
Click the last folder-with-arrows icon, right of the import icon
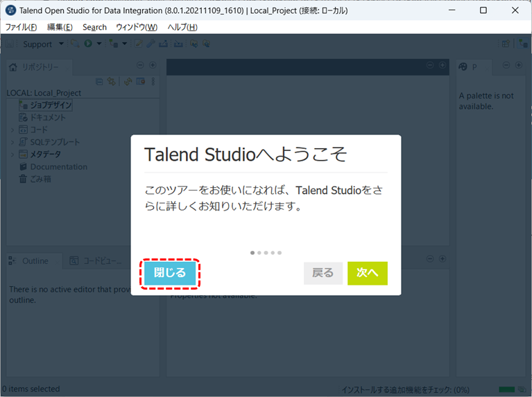(206, 44)
